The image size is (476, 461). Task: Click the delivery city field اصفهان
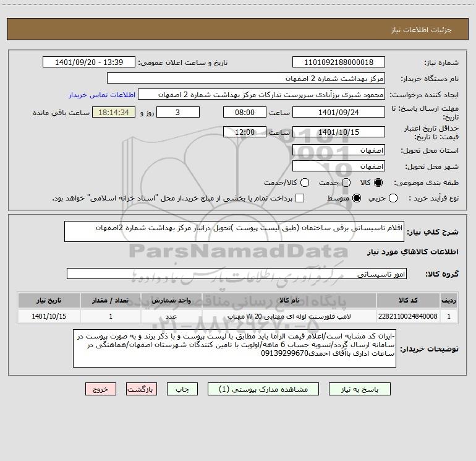[x=339, y=166]
